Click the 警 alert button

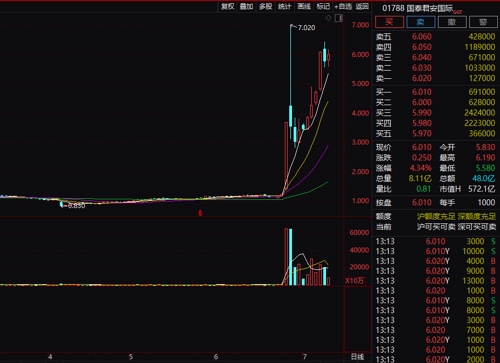coord(483,22)
